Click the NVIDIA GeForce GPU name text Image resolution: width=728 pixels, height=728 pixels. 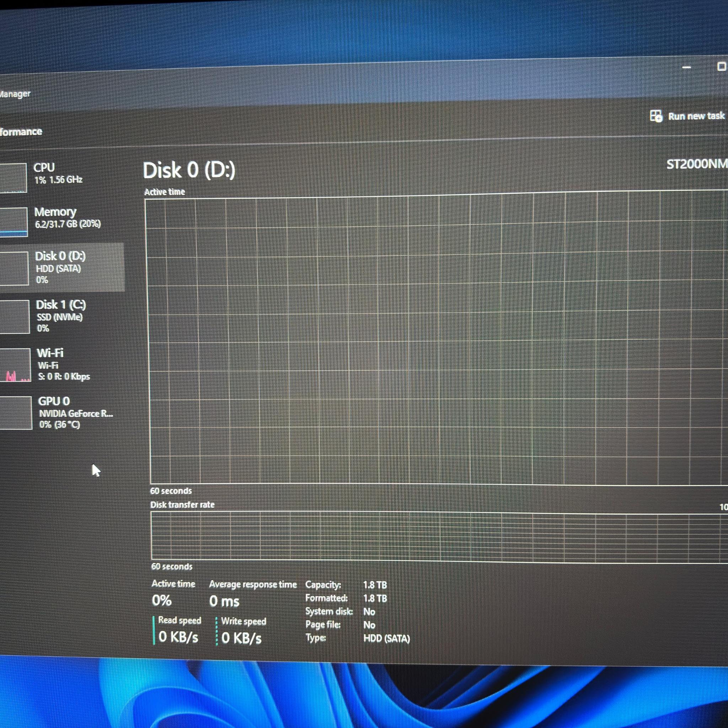[x=76, y=413]
